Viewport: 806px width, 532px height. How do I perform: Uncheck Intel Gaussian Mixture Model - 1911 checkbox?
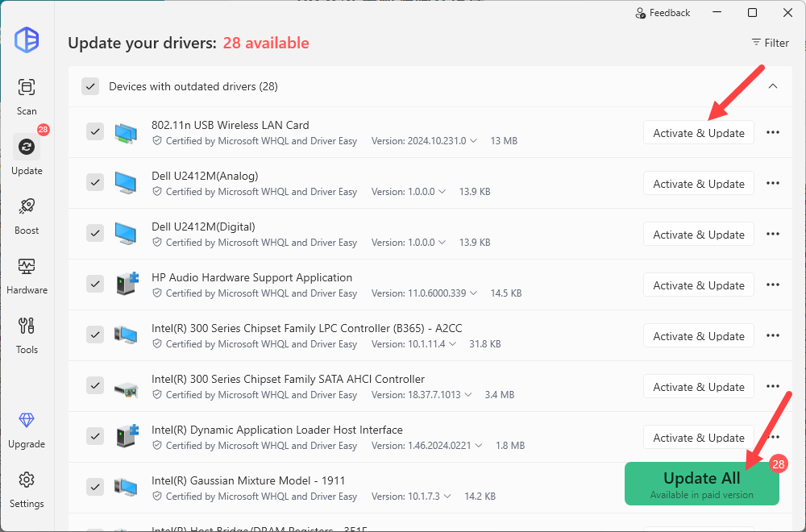(x=95, y=487)
